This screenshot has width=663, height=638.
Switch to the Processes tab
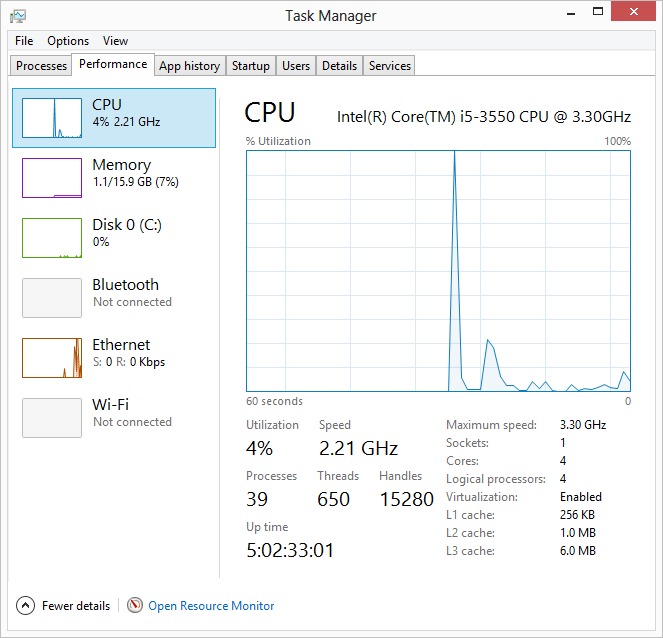tap(42, 66)
